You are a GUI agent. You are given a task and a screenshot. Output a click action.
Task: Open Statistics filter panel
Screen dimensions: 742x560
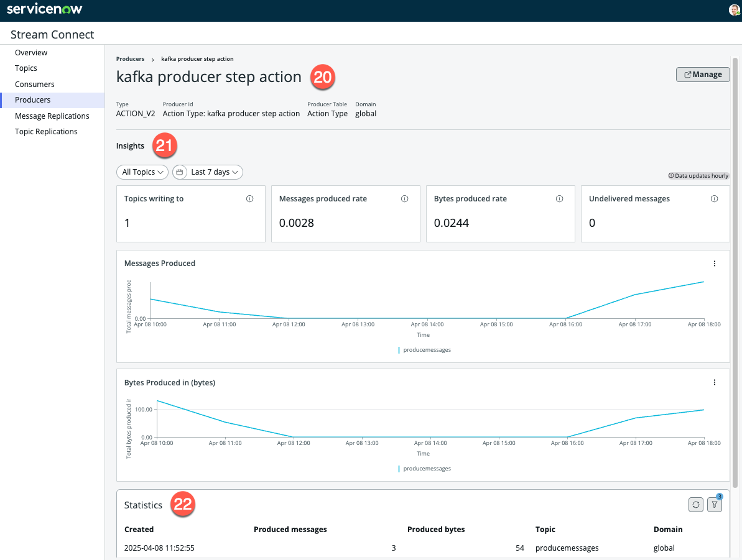coord(715,505)
